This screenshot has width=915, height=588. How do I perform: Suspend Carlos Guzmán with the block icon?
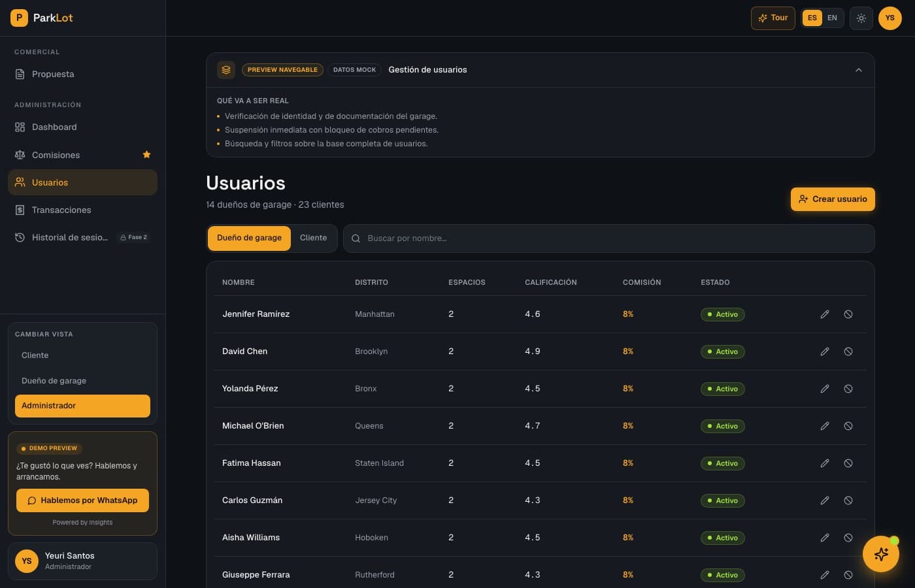click(848, 500)
